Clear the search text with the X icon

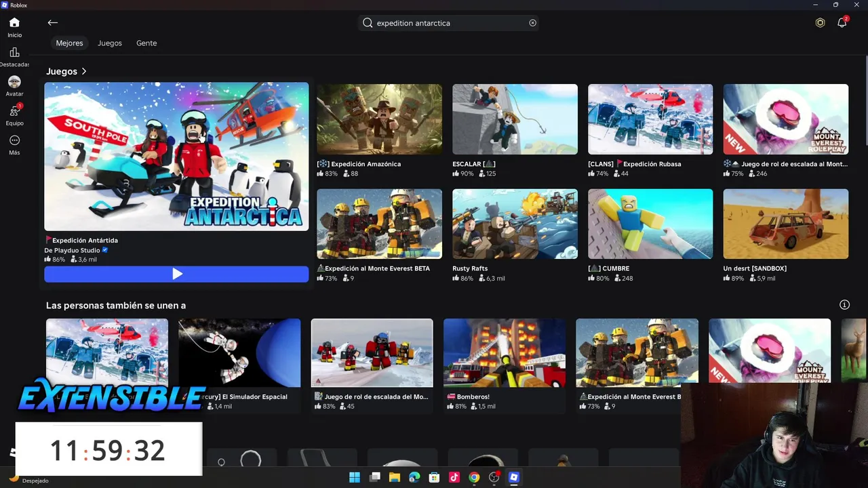[x=532, y=23]
